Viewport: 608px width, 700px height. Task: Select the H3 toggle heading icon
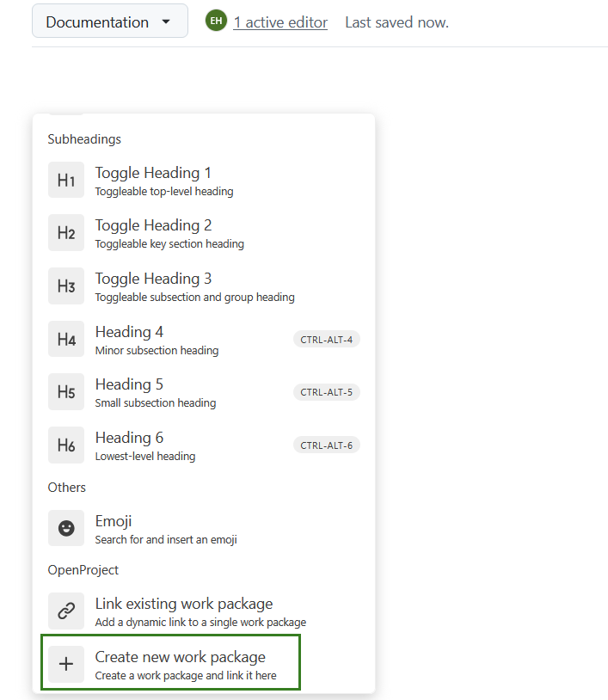click(x=66, y=286)
